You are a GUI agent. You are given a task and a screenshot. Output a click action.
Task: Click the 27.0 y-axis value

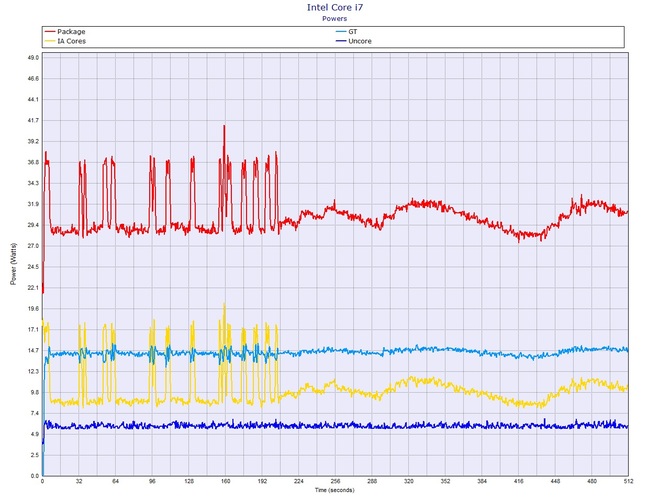[34, 246]
